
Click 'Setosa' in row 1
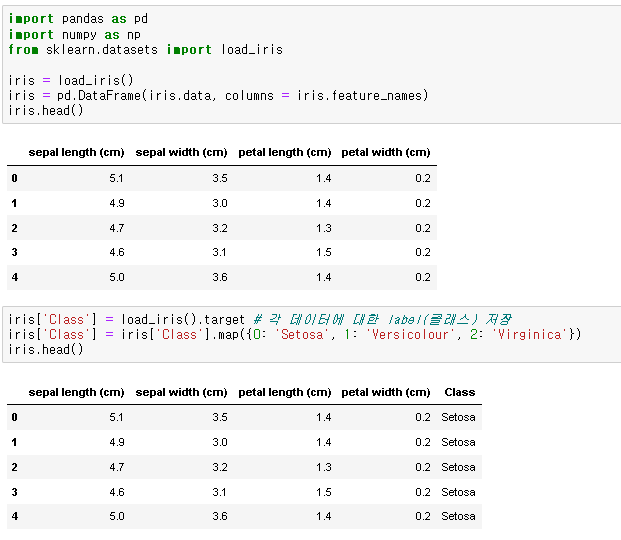(x=458, y=442)
